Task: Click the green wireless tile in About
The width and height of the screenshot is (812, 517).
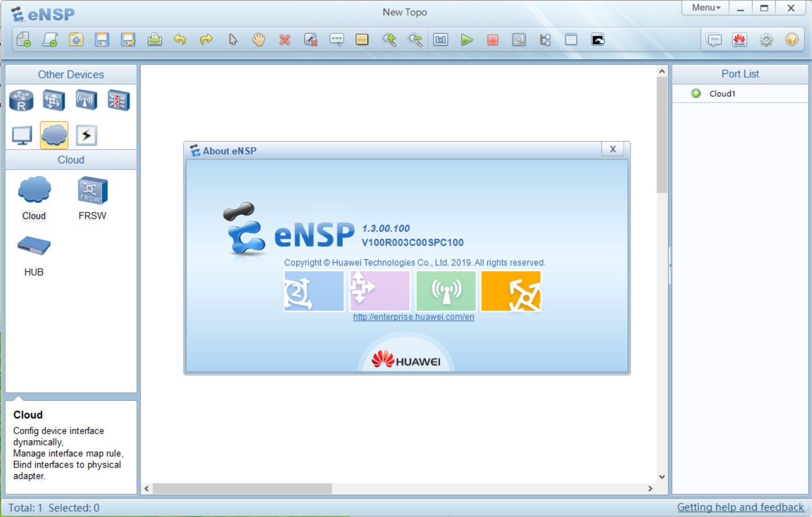Action: coord(446,291)
